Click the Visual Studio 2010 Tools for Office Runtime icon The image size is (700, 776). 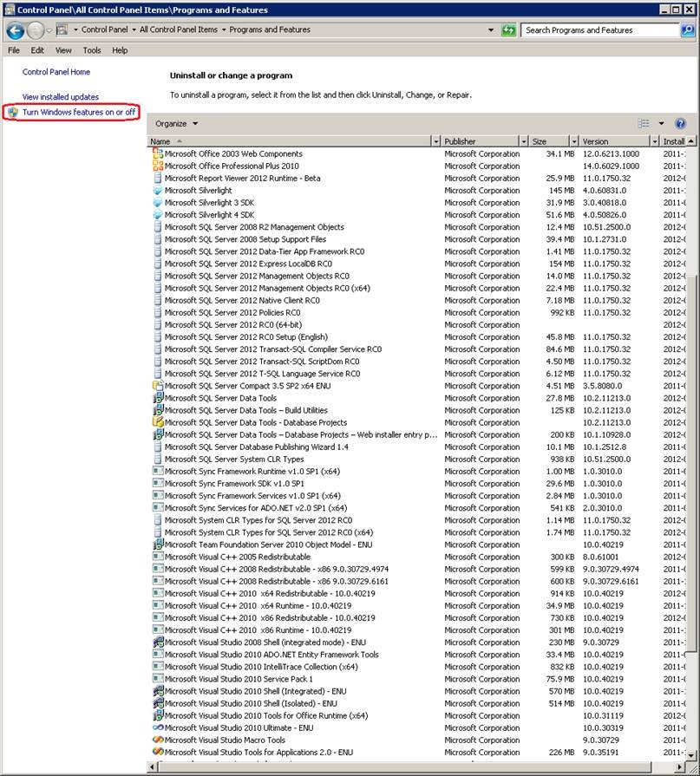[x=157, y=715]
